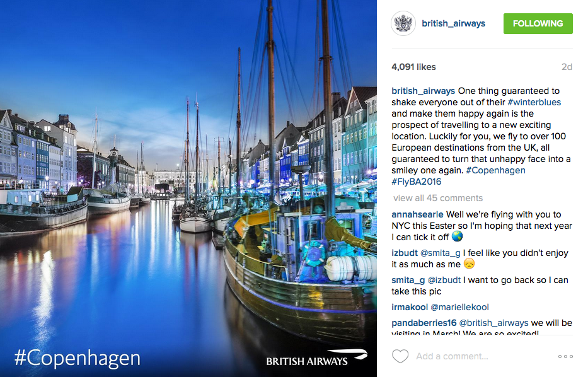Click the heart like icon
Viewport: 588px width, 377px height.
(400, 356)
